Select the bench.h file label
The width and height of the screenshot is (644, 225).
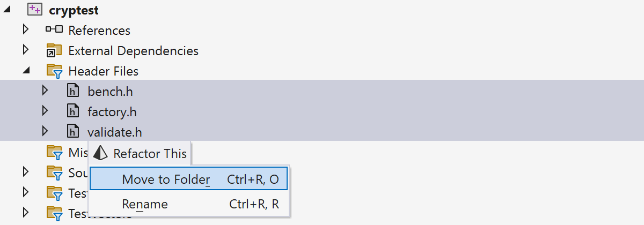tap(110, 91)
